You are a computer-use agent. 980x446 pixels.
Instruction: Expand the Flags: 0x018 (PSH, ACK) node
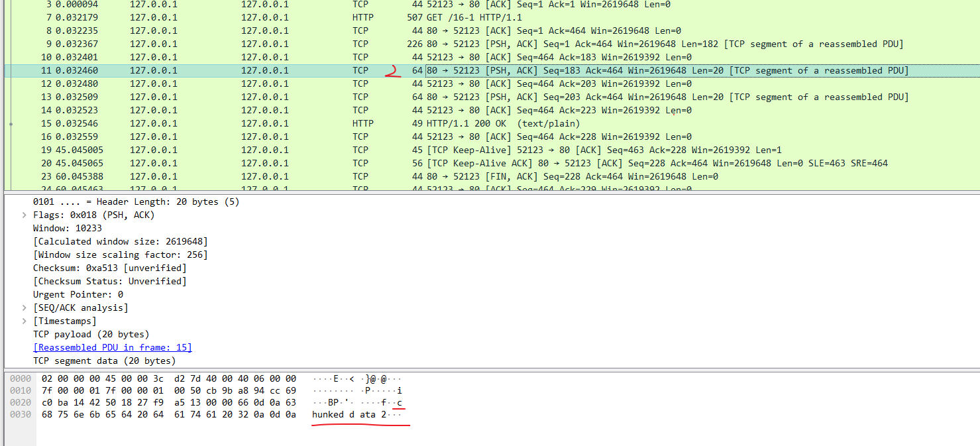25,215
